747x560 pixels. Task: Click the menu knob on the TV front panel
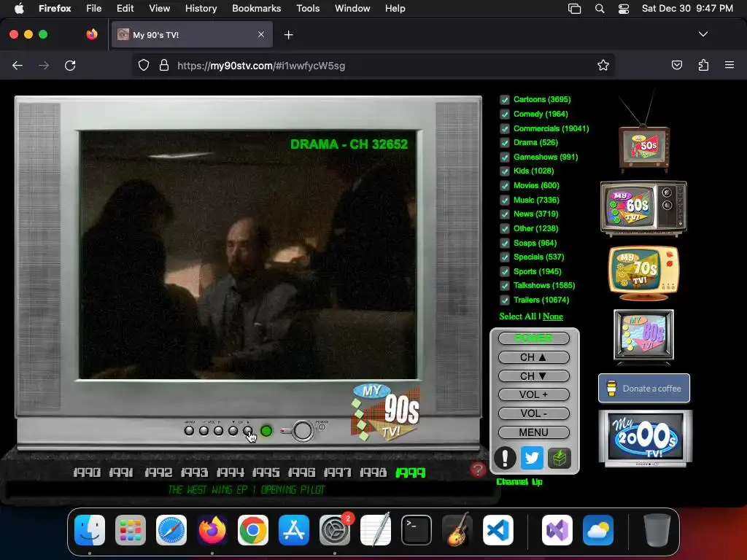(x=189, y=431)
